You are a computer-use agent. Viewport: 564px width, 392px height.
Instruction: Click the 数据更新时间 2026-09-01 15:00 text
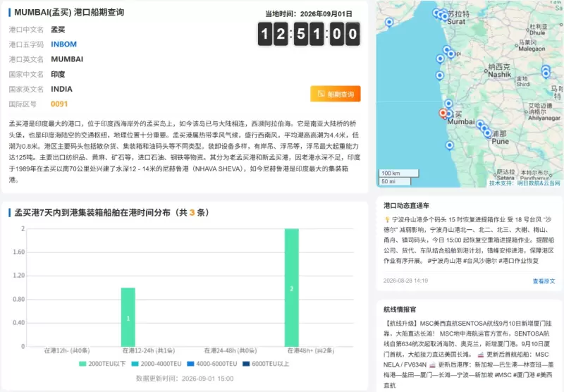(185, 379)
